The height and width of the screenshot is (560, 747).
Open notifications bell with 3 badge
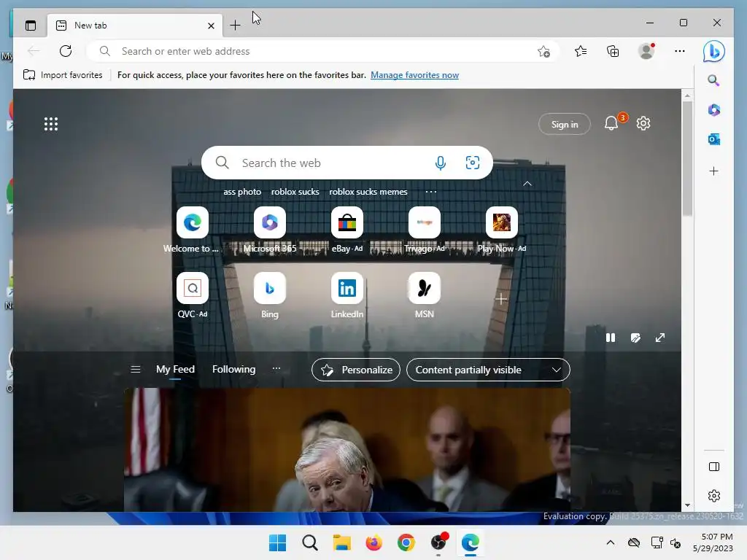click(x=612, y=124)
